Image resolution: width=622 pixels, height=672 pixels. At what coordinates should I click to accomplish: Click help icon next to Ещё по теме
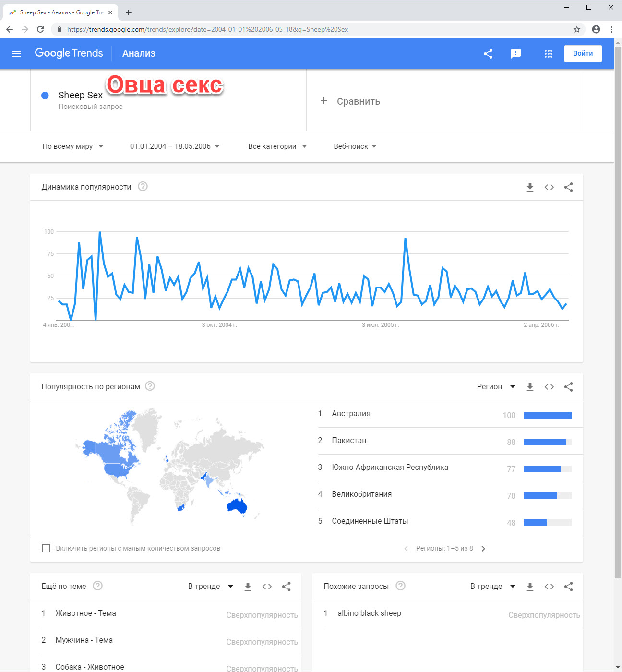tap(97, 586)
